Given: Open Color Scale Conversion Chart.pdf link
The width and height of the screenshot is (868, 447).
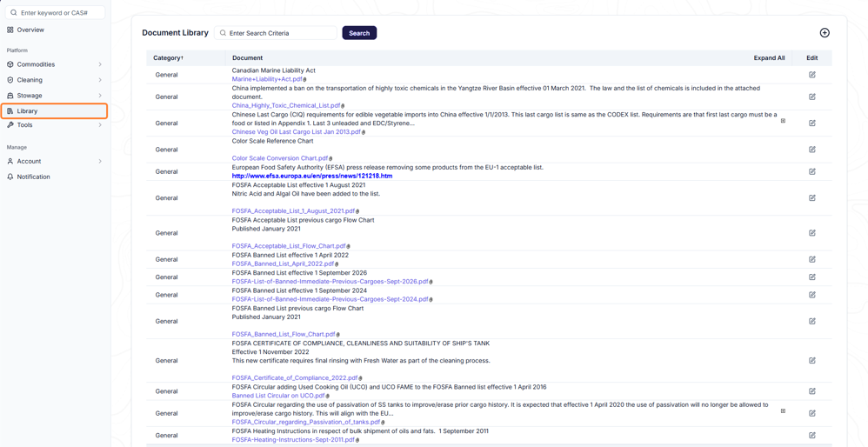Looking at the screenshot, I should pyautogui.click(x=280, y=158).
